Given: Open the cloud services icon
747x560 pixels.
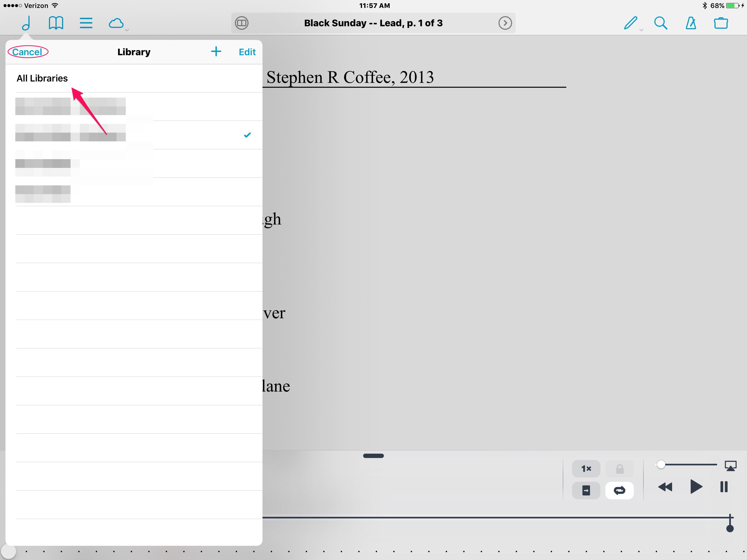Looking at the screenshot, I should click(116, 23).
